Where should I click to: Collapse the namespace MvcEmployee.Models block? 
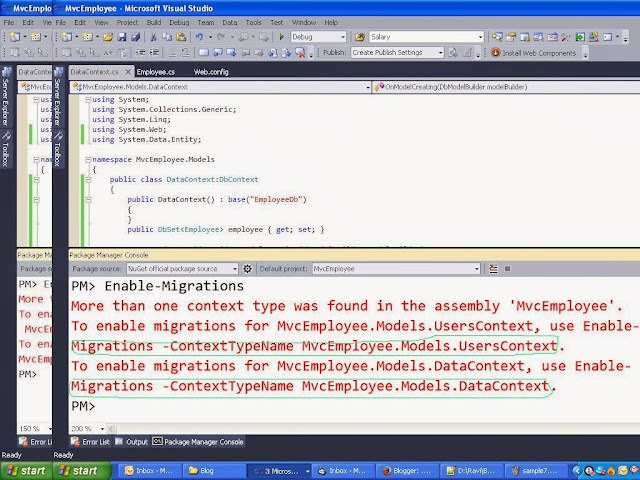(x=88, y=160)
